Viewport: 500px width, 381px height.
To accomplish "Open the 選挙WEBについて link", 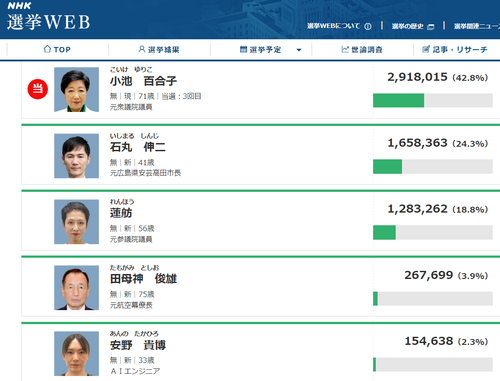I will [333, 26].
